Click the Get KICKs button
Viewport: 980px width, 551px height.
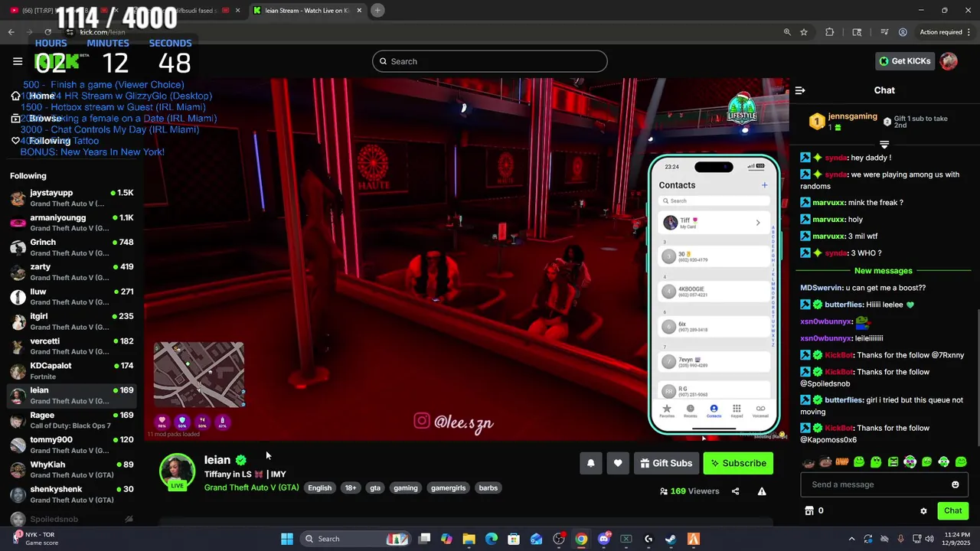[905, 61]
